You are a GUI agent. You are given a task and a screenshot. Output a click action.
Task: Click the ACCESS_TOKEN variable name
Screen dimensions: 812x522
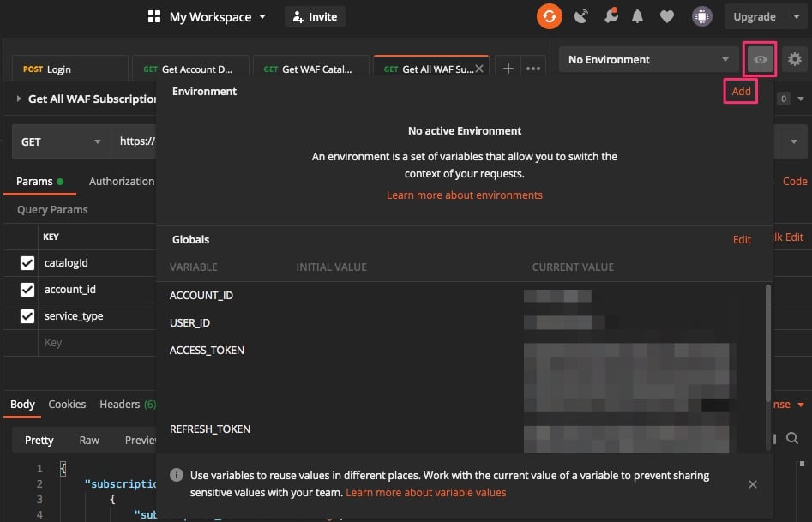[x=207, y=350]
